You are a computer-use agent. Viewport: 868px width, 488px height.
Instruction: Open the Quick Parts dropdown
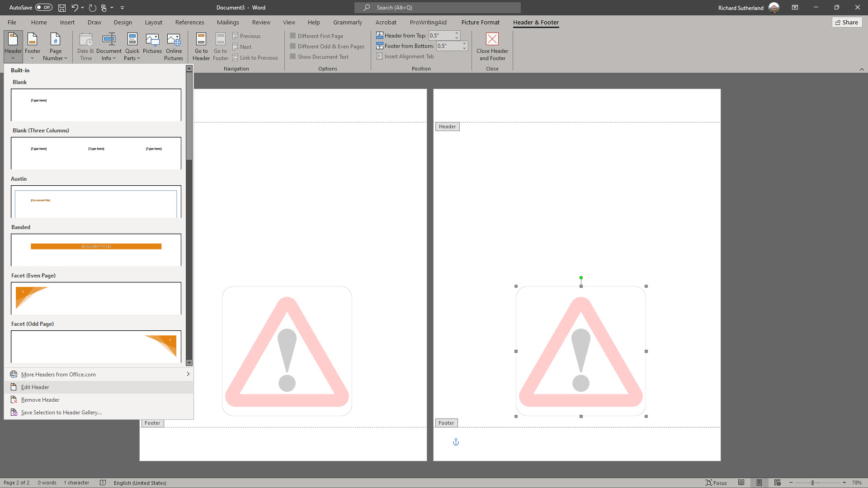pyautogui.click(x=132, y=47)
